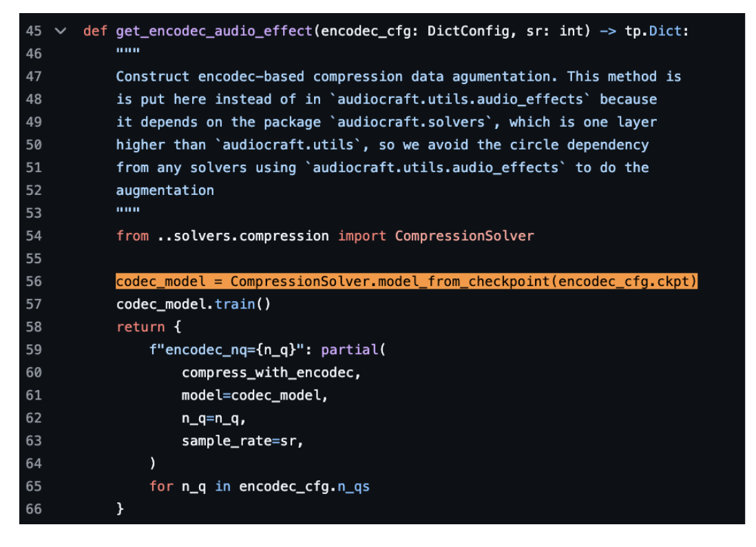
Task: Click the highlighted codec_model assignment line
Action: point(406,281)
